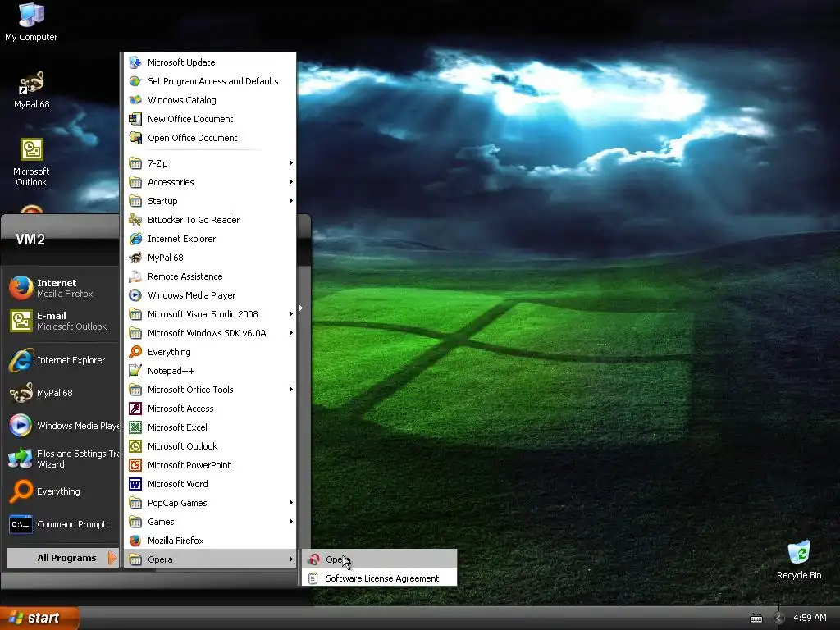
Task: Click Microsoft PowerPoint icon
Action: click(135, 465)
